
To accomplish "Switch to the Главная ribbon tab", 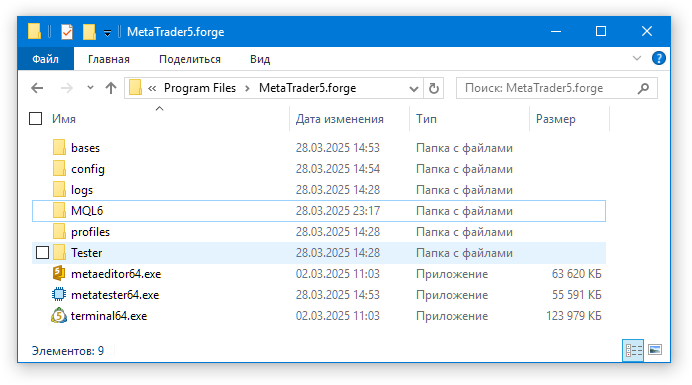I will [x=109, y=59].
